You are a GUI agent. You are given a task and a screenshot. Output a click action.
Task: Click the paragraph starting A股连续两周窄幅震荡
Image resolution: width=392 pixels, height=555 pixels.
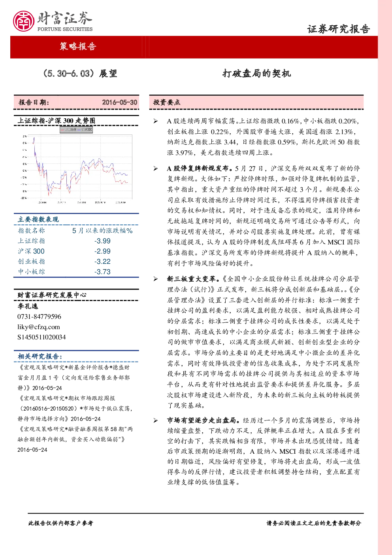[x=264, y=137]
